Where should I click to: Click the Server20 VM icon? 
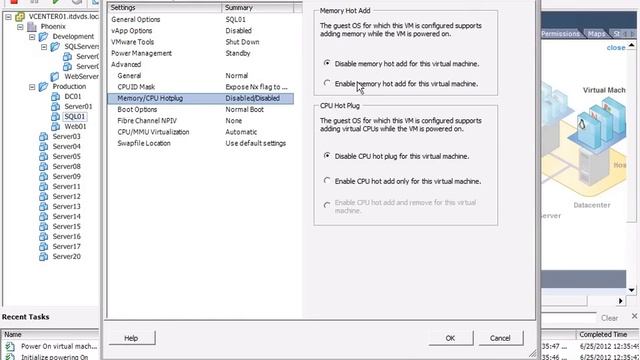point(43,257)
